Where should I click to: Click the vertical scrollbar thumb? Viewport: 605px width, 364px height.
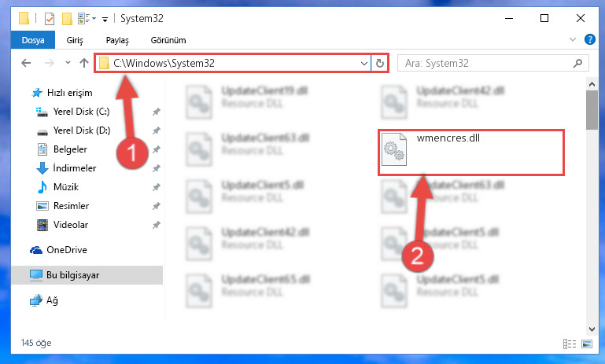click(x=592, y=110)
